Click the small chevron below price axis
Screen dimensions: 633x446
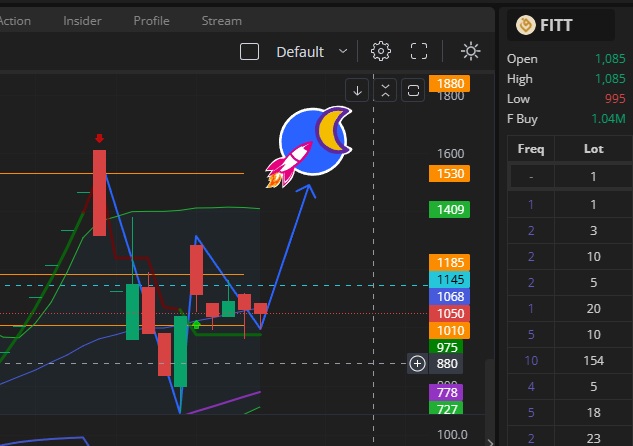click(x=490, y=442)
